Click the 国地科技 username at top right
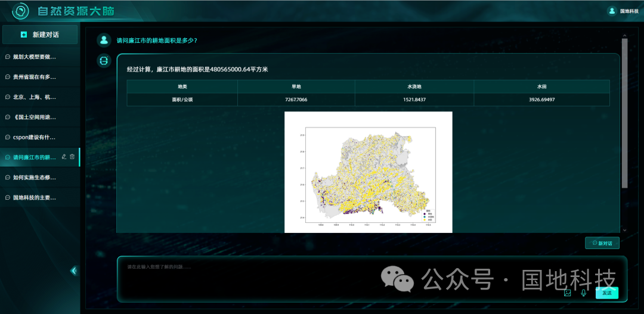This screenshot has width=644, height=314. pos(629,11)
